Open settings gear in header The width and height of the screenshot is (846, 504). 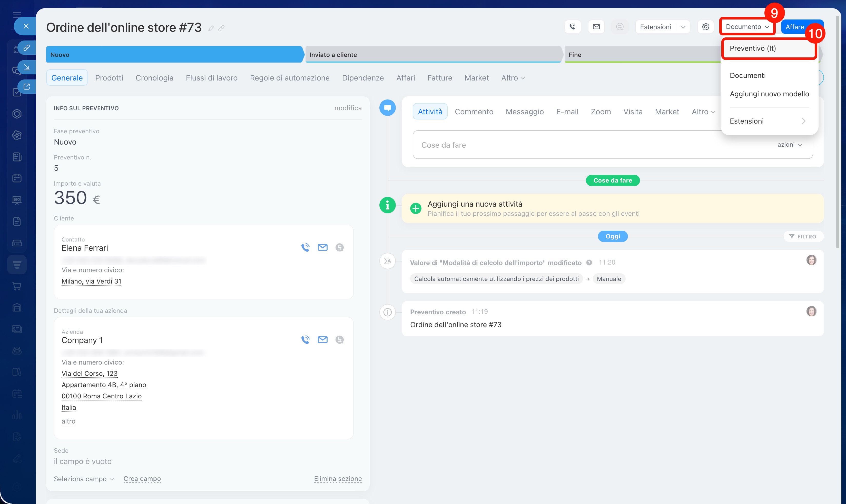706,26
